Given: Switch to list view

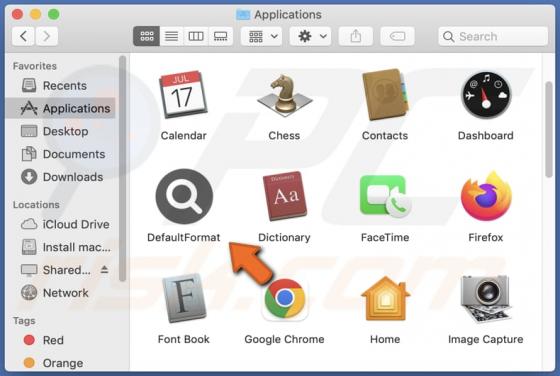Looking at the screenshot, I should click(x=172, y=36).
